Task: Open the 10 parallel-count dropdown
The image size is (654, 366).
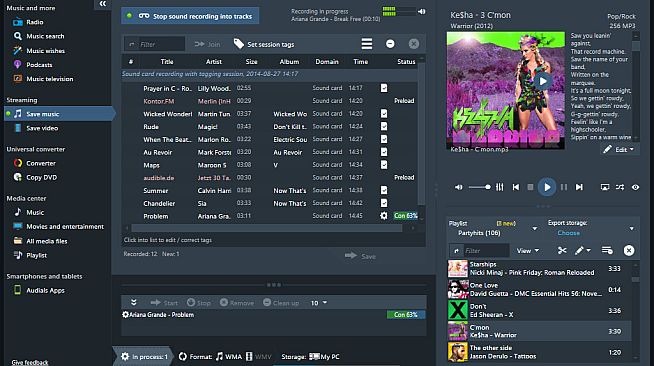Action: [319, 303]
